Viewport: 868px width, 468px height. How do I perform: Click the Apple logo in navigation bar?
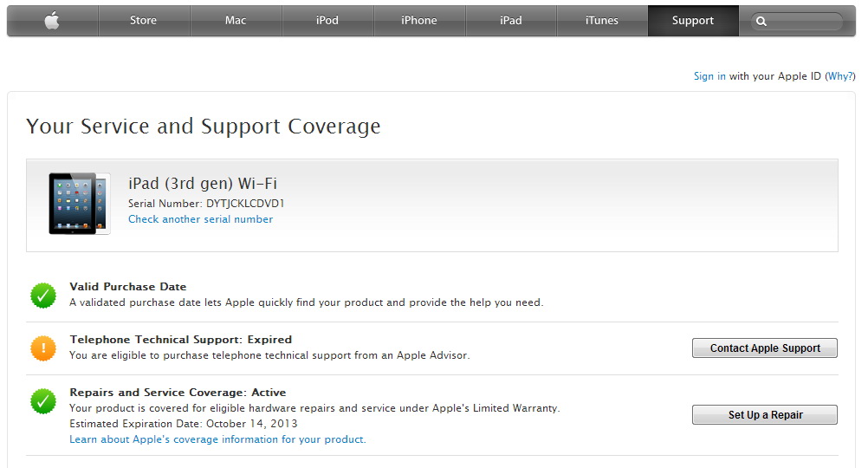52,21
